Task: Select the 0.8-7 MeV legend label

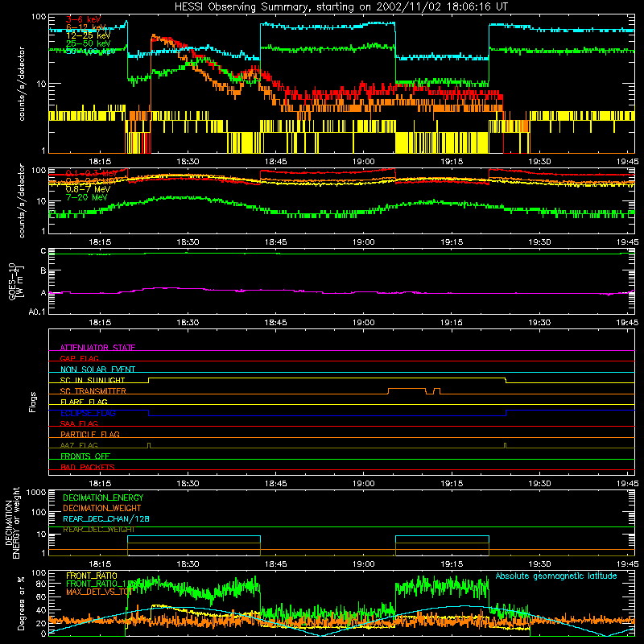Action: (x=88, y=189)
